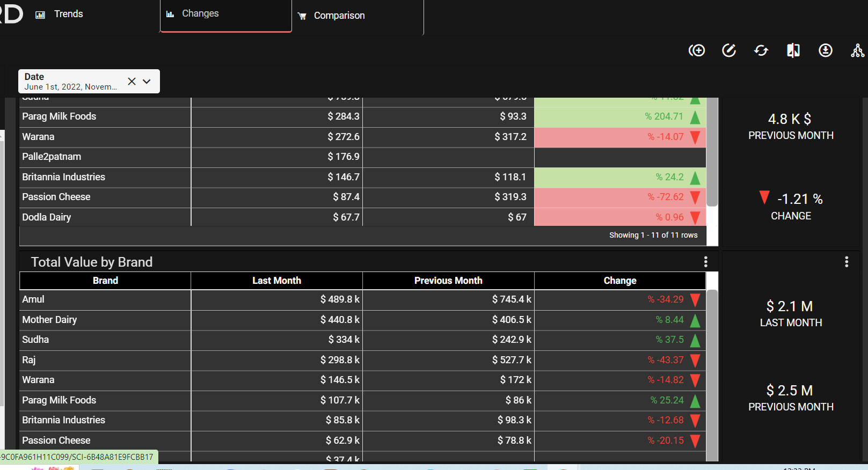Image resolution: width=868 pixels, height=470 pixels.
Task: Click Raj red down arrow indicator
Action: 695,361
